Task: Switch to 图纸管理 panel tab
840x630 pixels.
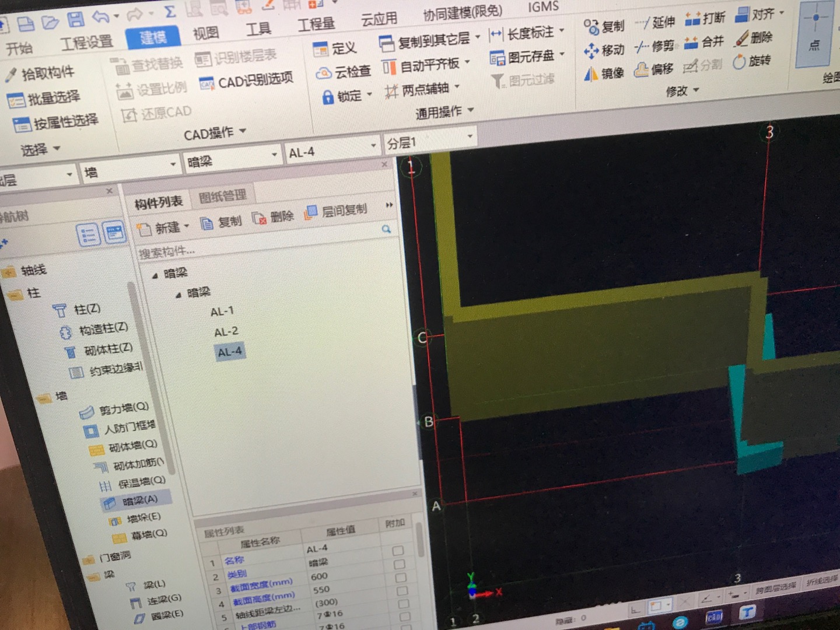Action: 223,197
